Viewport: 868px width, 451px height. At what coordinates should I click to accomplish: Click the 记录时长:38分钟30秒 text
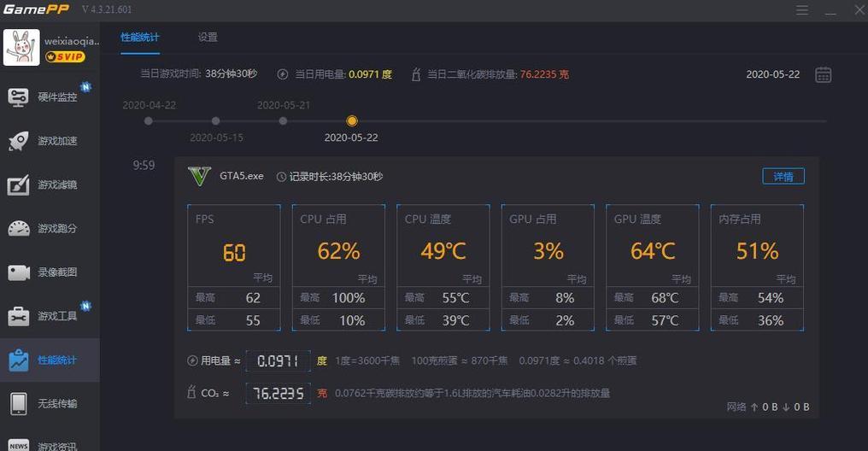[x=336, y=177]
